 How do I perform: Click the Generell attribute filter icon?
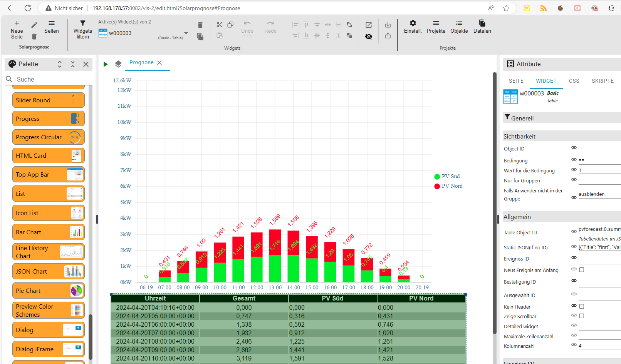[x=507, y=117]
